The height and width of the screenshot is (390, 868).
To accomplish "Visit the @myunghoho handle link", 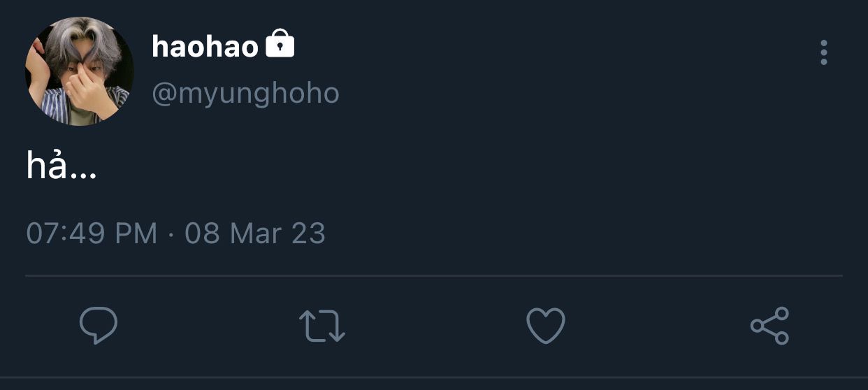I will click(x=245, y=93).
